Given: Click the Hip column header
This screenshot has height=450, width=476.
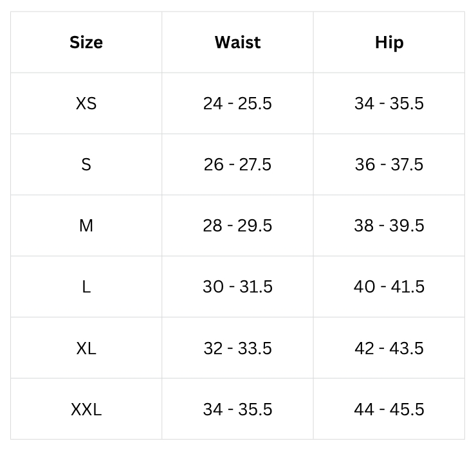Looking at the screenshot, I should coord(389,42).
